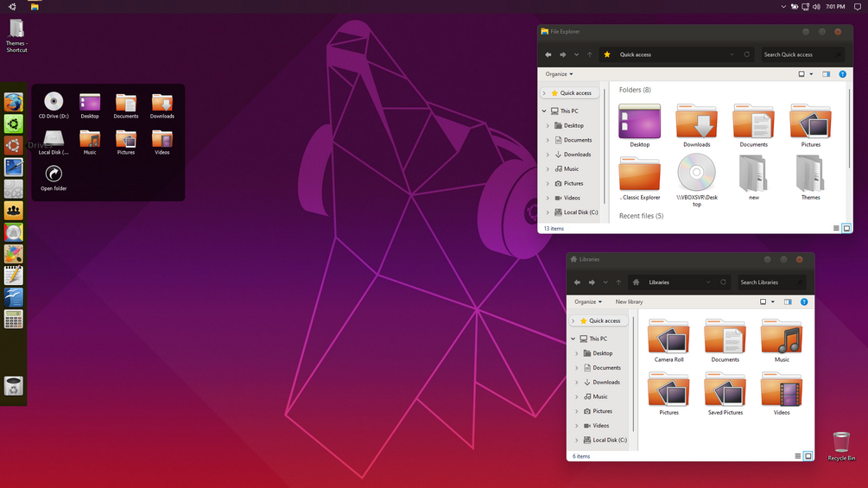
Task: Open the Organize dropdown in Libraries window
Action: pos(588,302)
